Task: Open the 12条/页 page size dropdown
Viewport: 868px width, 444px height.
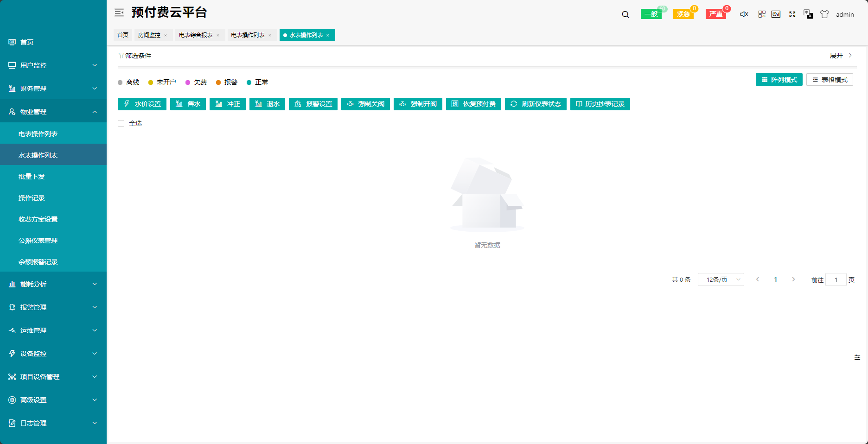Action: 721,279
